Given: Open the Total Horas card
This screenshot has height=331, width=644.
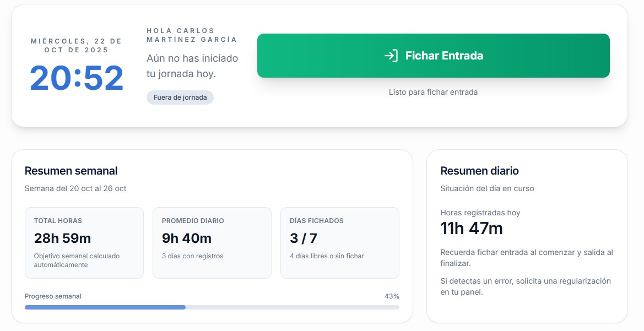Looking at the screenshot, I should click(x=84, y=243).
